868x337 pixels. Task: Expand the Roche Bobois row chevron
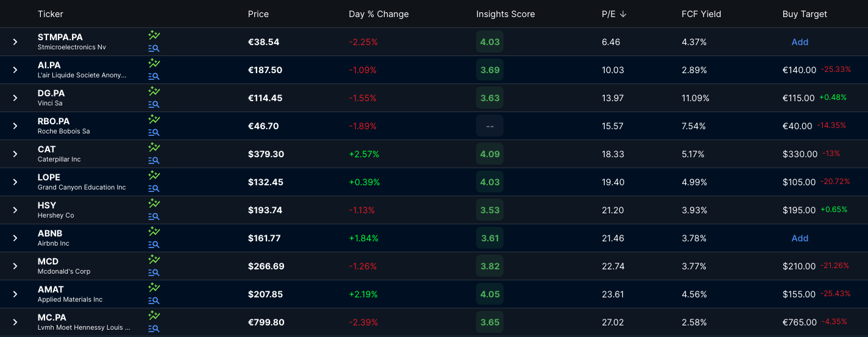(x=15, y=126)
